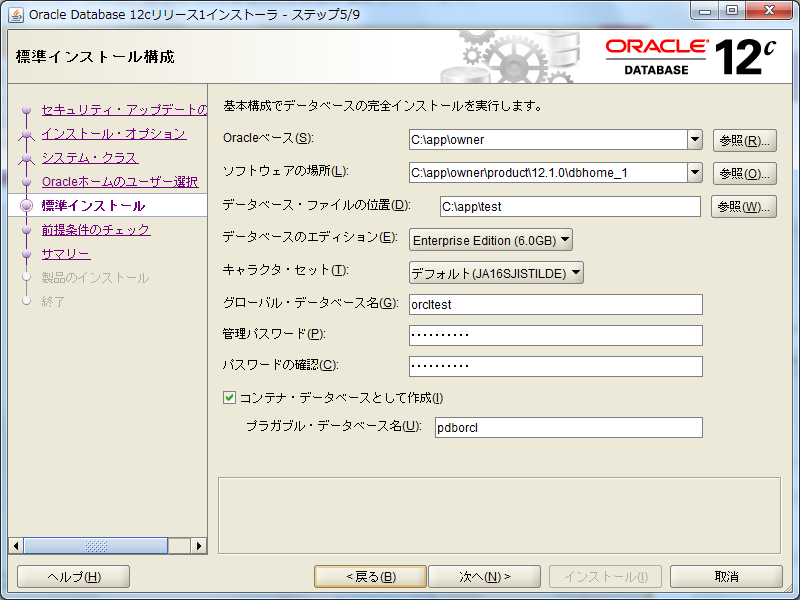Viewport: 800px width, 600px height.
Task: Click 参照(O)... browse button for software location
Action: pyautogui.click(x=744, y=173)
